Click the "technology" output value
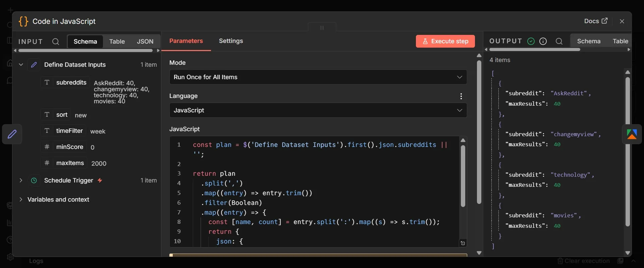The width and height of the screenshot is (644, 268). pyautogui.click(x=571, y=175)
